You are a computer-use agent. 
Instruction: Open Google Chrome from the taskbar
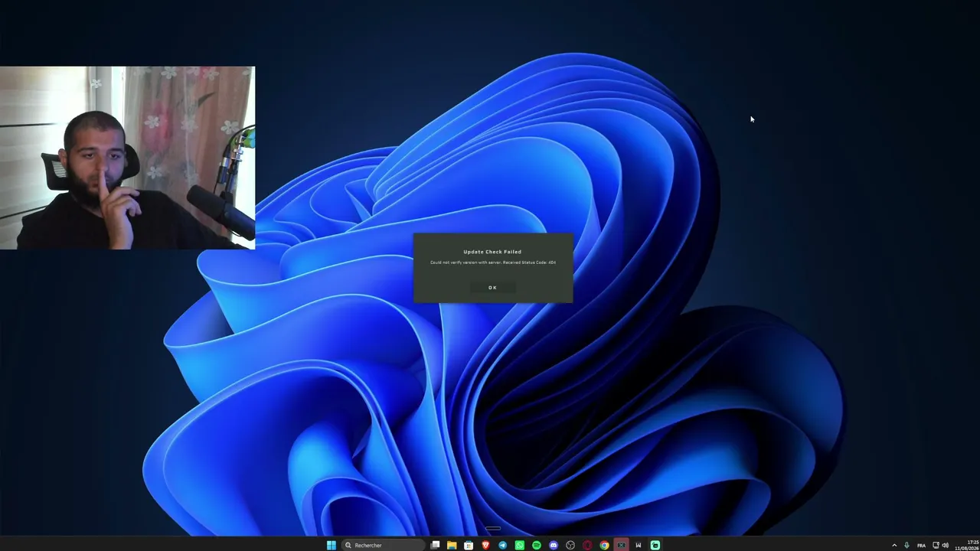604,545
